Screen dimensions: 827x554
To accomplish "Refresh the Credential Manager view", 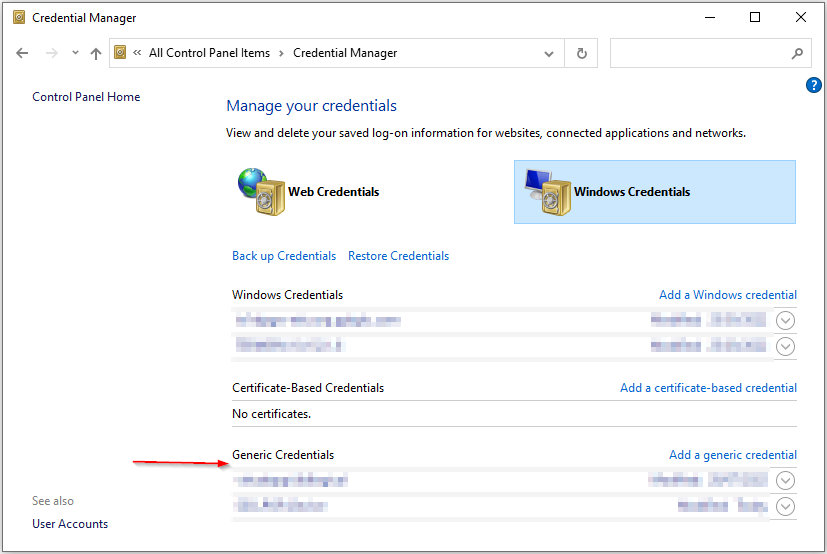I will 581,53.
